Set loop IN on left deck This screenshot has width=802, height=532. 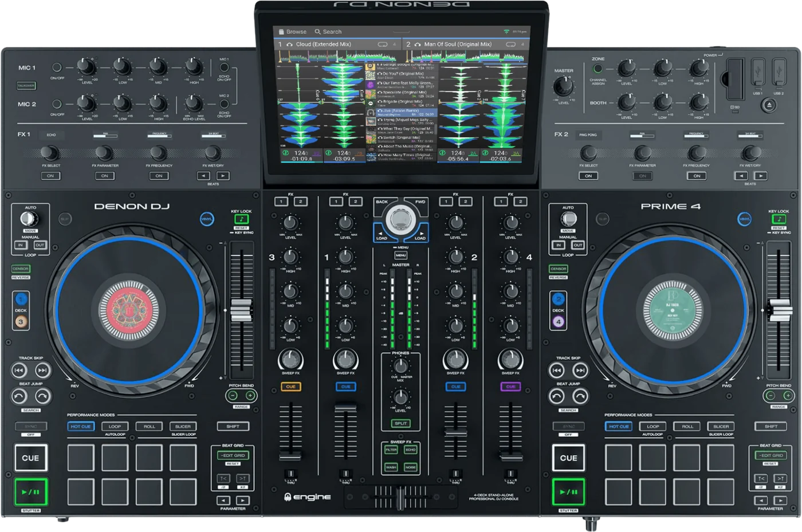click(x=20, y=245)
